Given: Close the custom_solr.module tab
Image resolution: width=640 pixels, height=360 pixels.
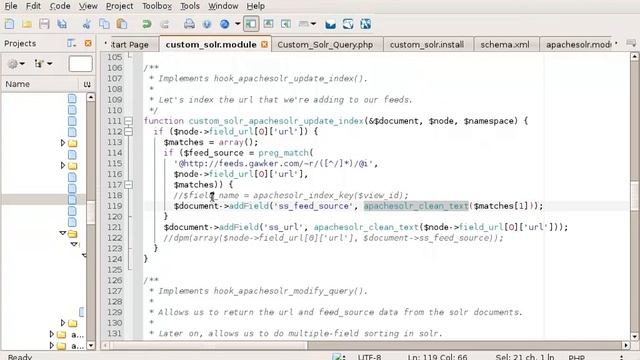Looking at the screenshot, I should (x=264, y=44).
